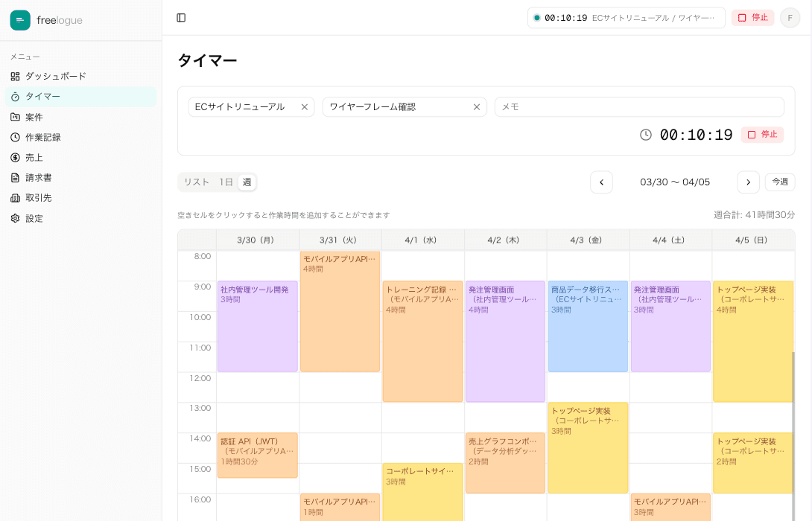The height and width of the screenshot is (521, 812).
Task: Switch to 1日 view
Action: [226, 182]
